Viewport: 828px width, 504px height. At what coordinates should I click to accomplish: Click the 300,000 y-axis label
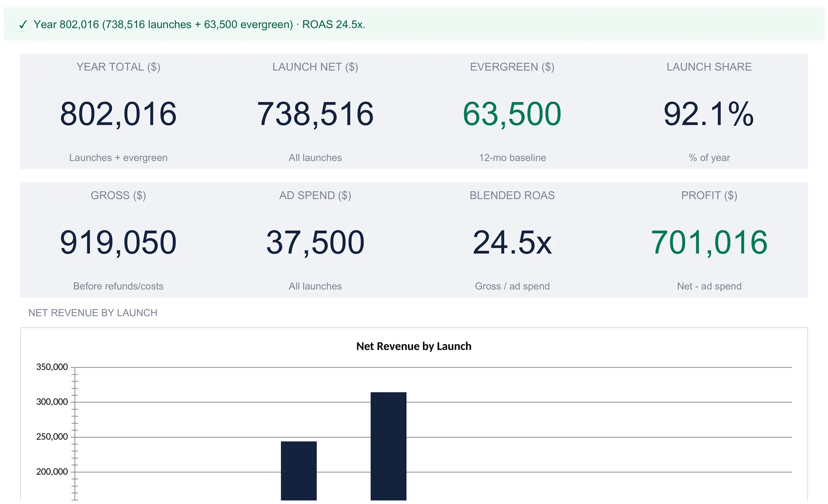[52, 402]
